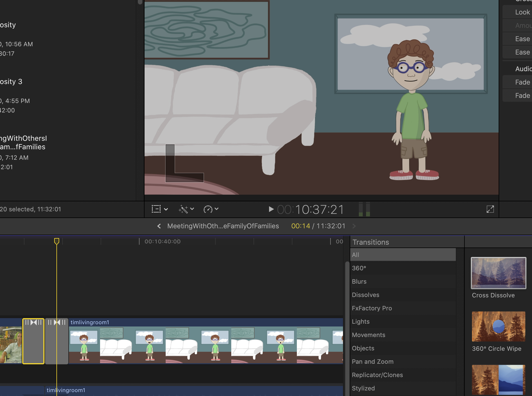Open the enhancements magic wand menu
532x396 pixels.
(x=183, y=209)
